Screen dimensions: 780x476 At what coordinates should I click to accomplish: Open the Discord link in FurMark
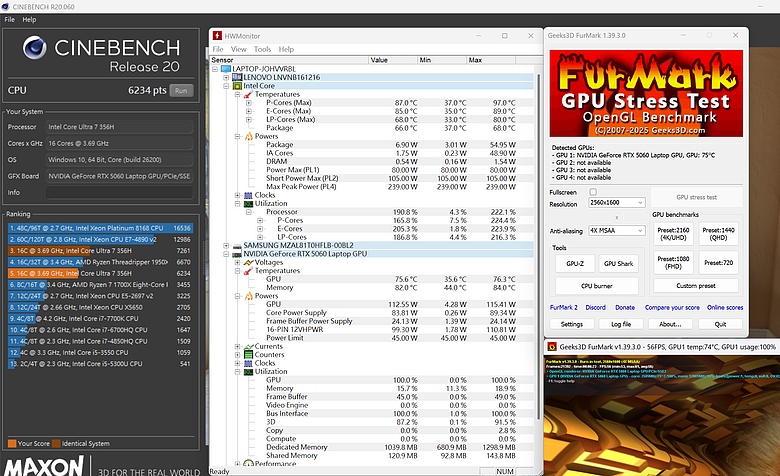(595, 307)
